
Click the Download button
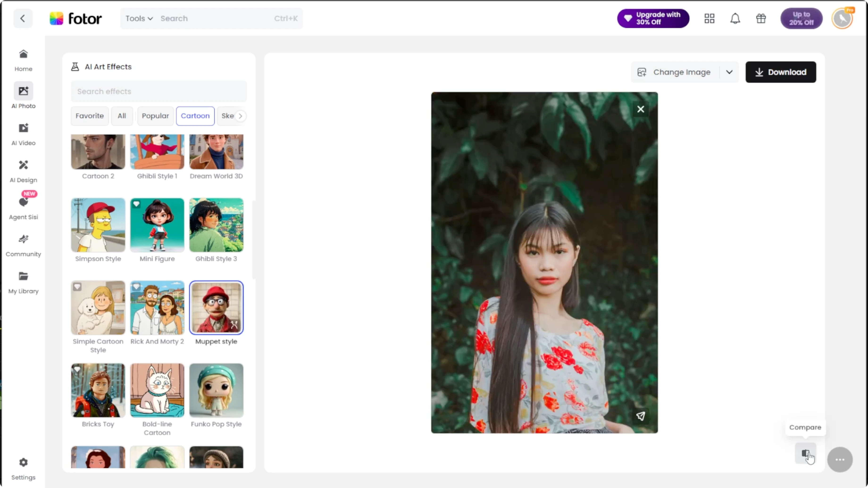pyautogui.click(x=780, y=72)
